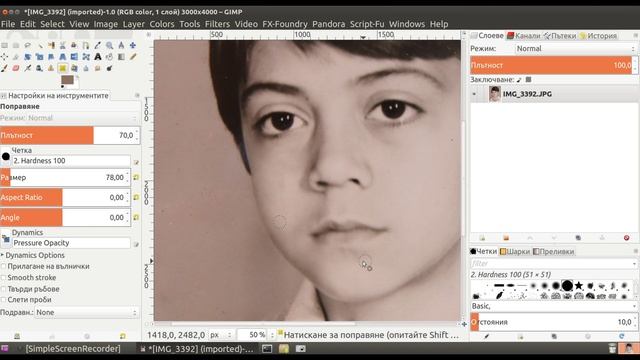Select the Alignment tool
The height and width of the screenshot is (360, 640).
(4, 57)
